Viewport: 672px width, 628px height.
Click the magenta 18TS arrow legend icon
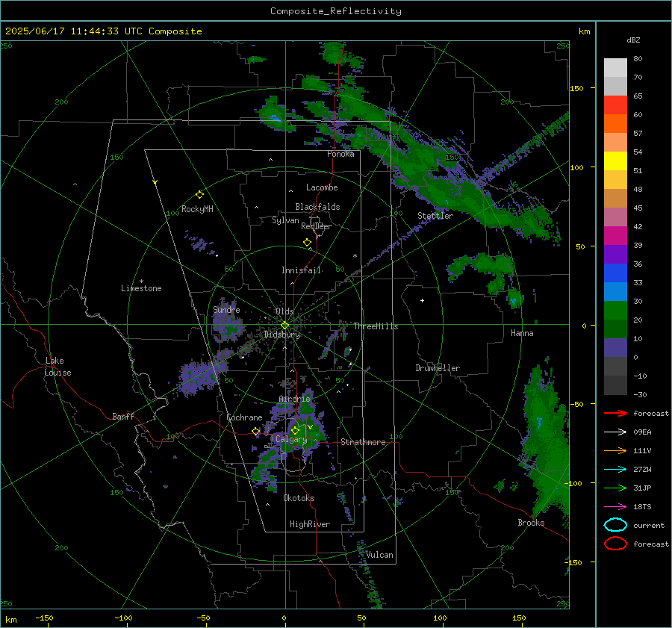(615, 507)
